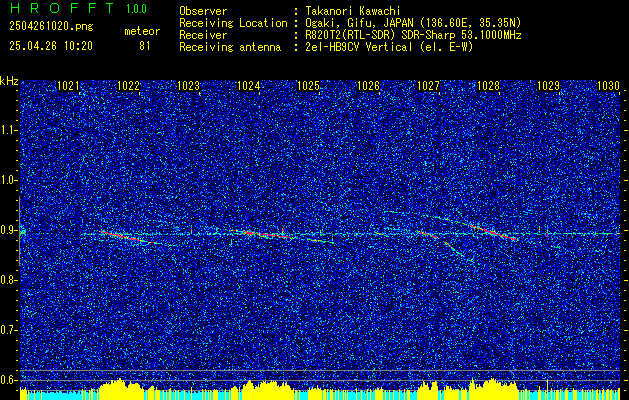Screen dimensions: 629x400
Task: Click the meteor count value 81
Action: (145, 46)
